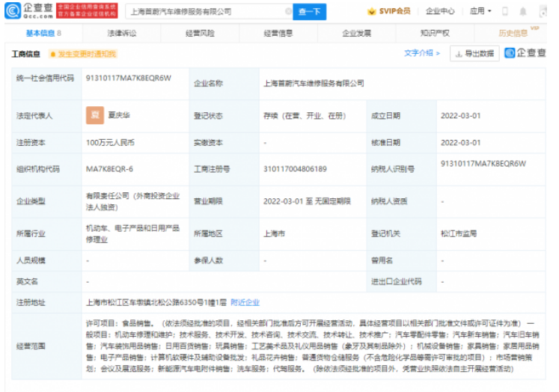
Task: Click the registered address 上海市松江区车墩镇
Action: [156, 302]
